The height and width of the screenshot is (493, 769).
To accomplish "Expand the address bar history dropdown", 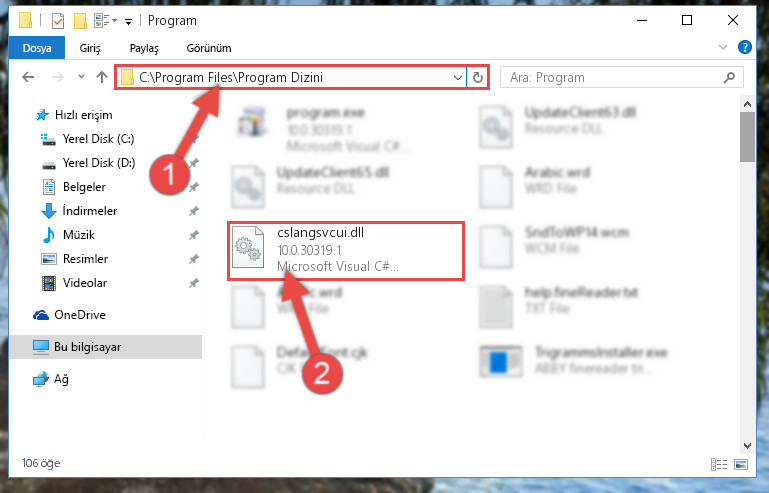I will pyautogui.click(x=458, y=78).
